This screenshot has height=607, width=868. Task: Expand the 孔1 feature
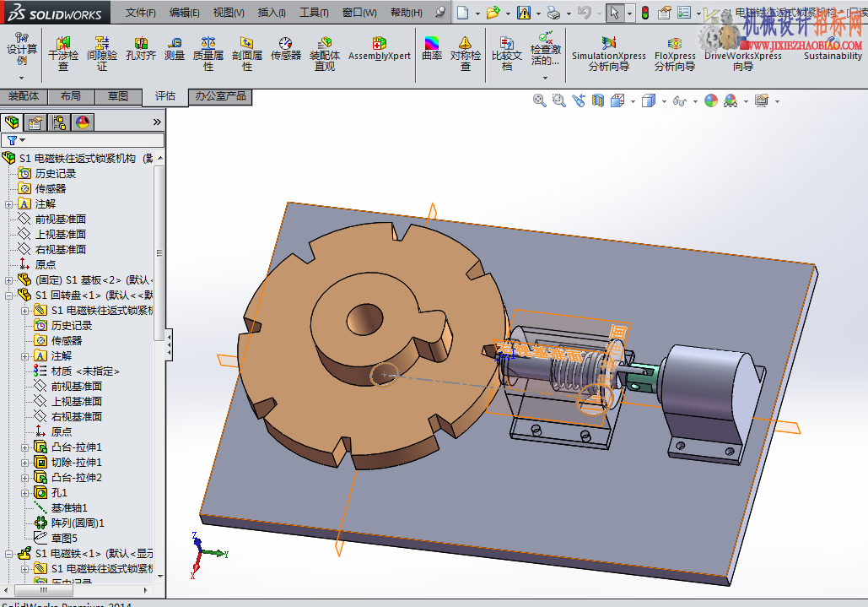(x=25, y=493)
